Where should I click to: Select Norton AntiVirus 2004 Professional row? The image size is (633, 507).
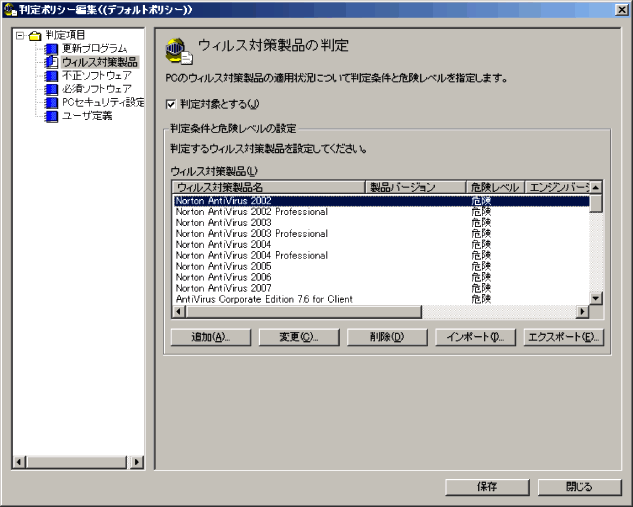click(381, 255)
